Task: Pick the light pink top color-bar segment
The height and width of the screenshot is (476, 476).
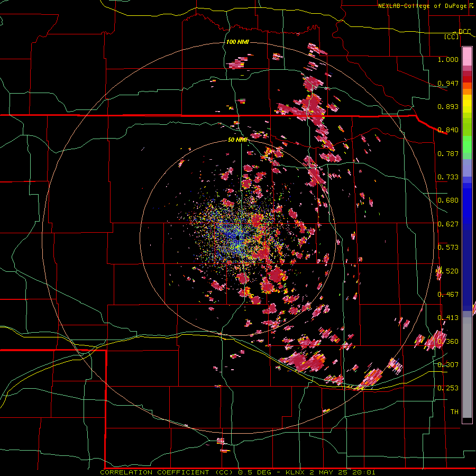Action: pos(467,57)
